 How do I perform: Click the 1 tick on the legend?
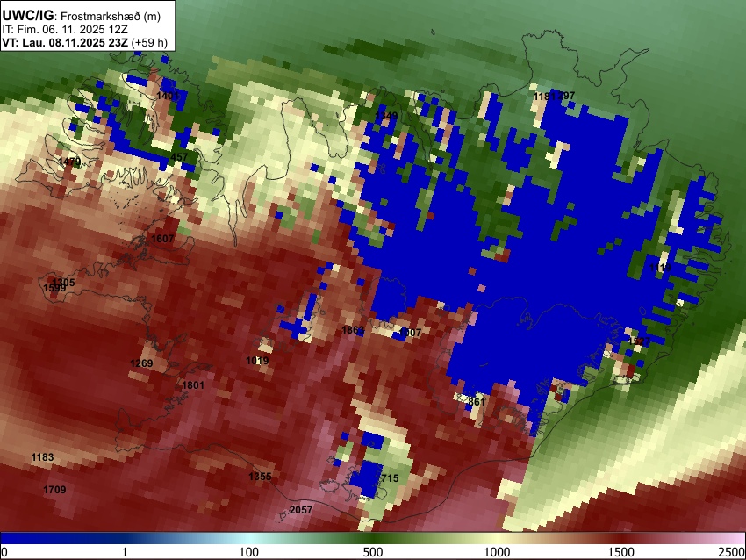coord(125,552)
